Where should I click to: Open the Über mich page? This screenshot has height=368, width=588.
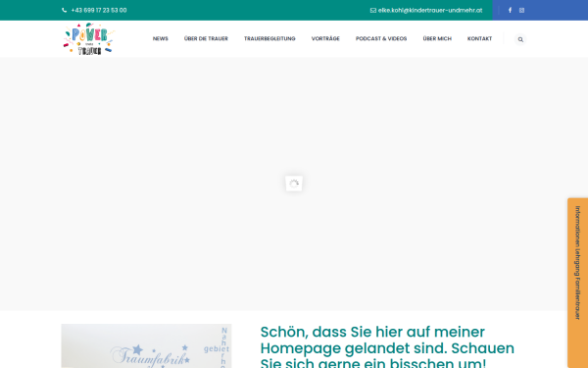pos(437,38)
